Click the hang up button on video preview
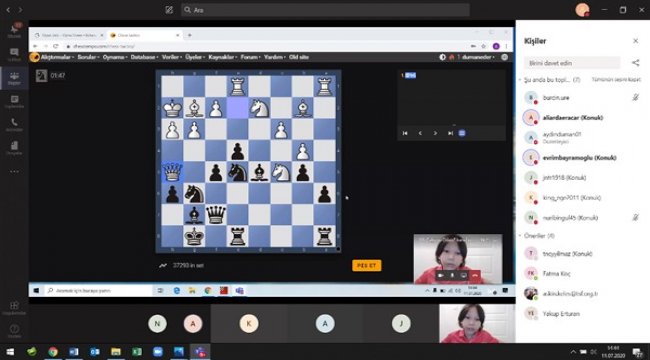 [x=475, y=275]
